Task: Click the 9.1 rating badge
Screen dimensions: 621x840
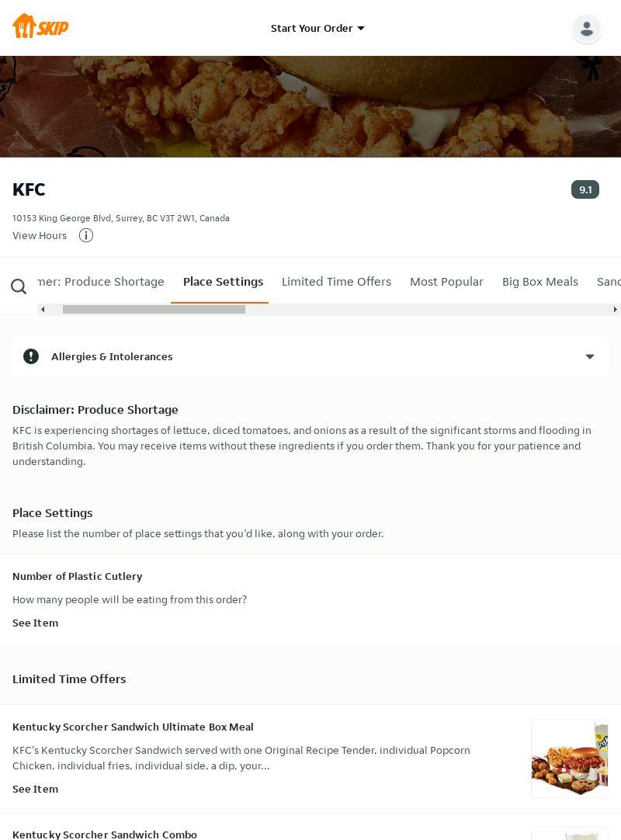Action: [585, 189]
